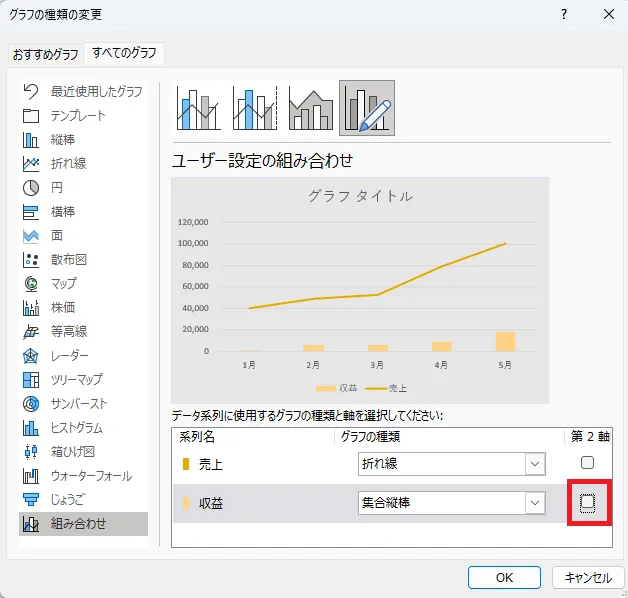Image resolution: width=628 pixels, height=598 pixels.
Task: Select stacked area-clustered column subtype
Action: click(x=311, y=108)
